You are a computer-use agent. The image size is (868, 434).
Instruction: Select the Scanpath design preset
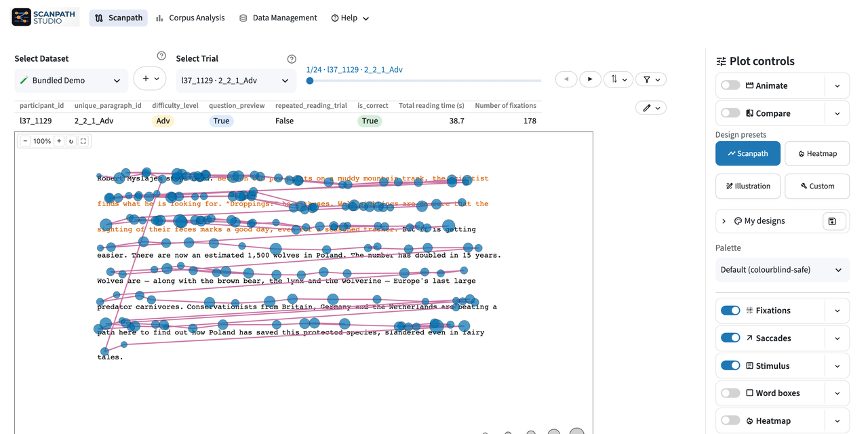748,153
